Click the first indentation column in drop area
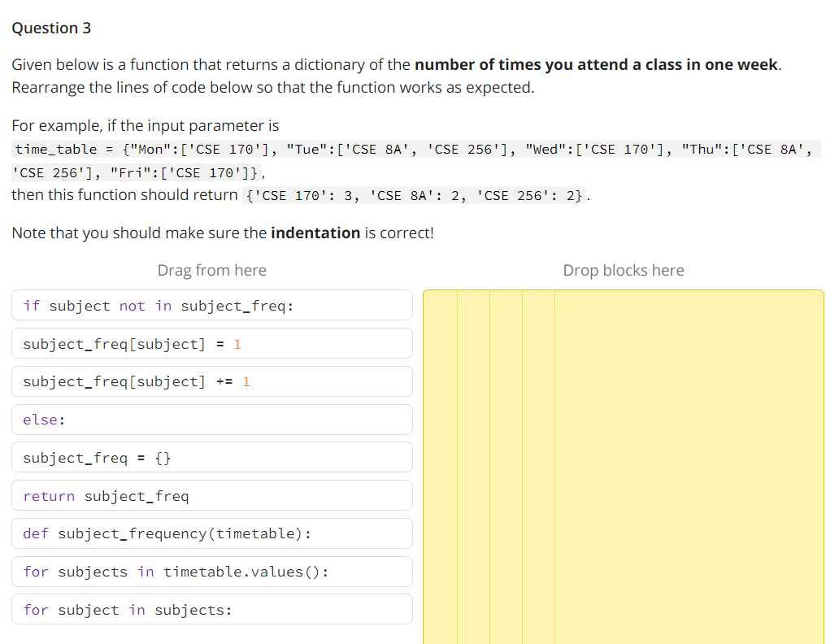This screenshot has height=644, width=826. point(441,463)
